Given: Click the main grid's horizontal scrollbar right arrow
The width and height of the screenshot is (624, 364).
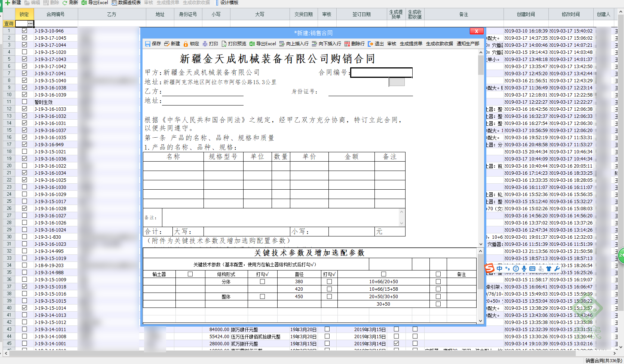Looking at the screenshot, I should 615,353.
